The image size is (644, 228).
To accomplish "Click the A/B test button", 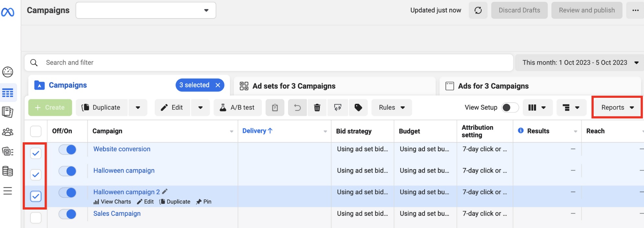I will pos(238,107).
